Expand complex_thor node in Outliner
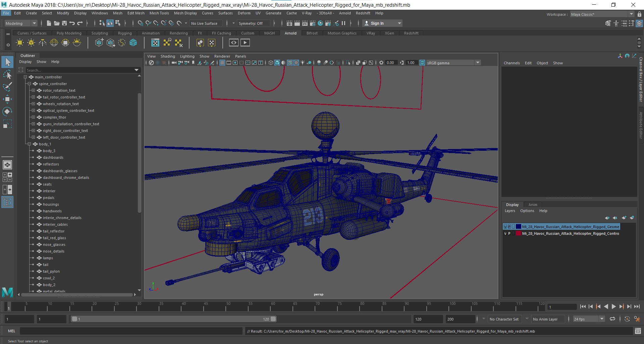 pos(33,117)
